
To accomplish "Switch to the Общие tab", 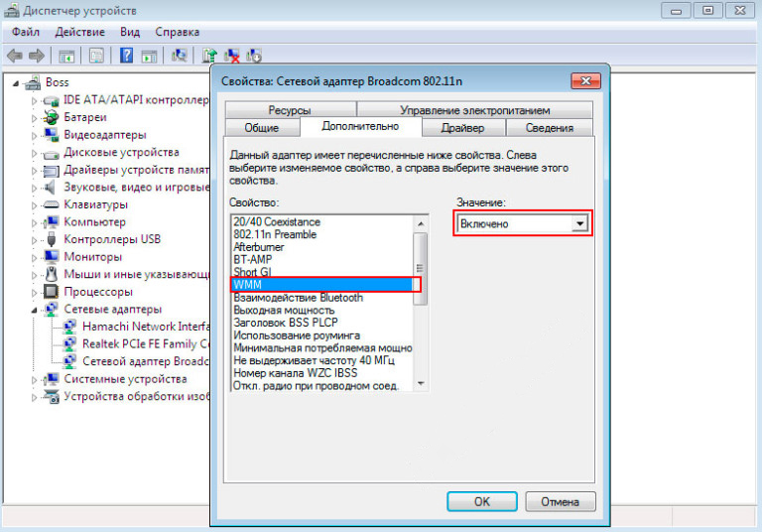I will click(262, 128).
